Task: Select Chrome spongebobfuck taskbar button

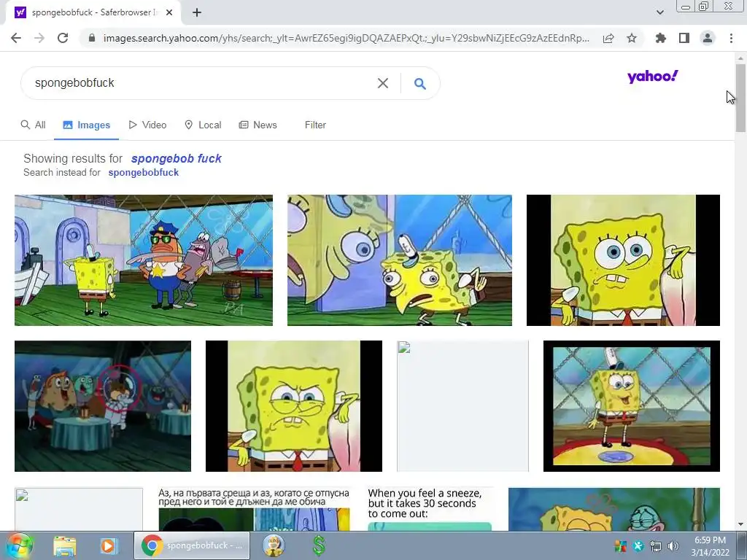Action: pos(193,545)
